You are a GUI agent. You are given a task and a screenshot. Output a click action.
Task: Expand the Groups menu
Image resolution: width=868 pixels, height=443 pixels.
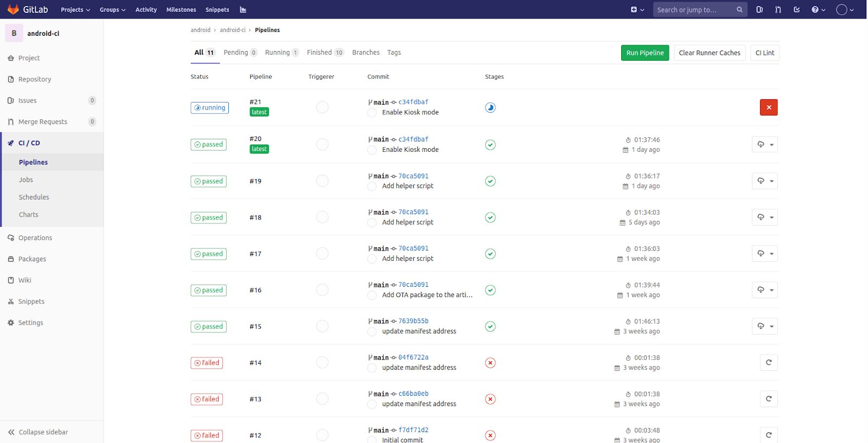click(112, 10)
